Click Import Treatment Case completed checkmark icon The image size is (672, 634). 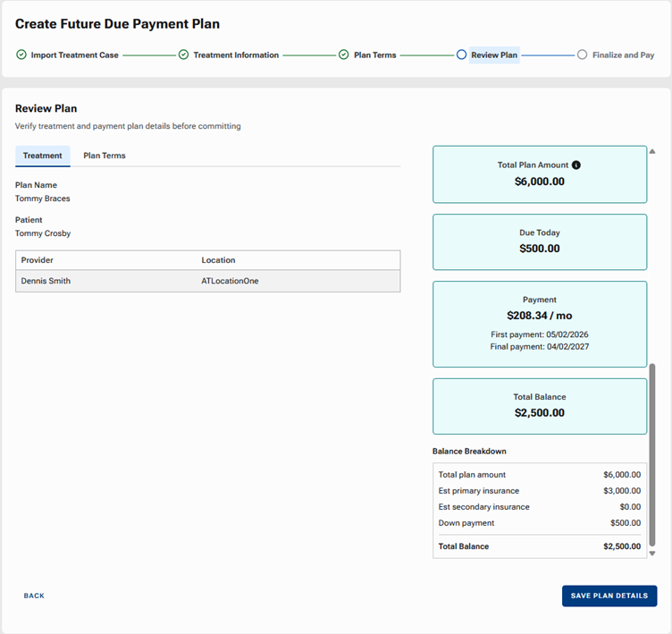(x=21, y=55)
